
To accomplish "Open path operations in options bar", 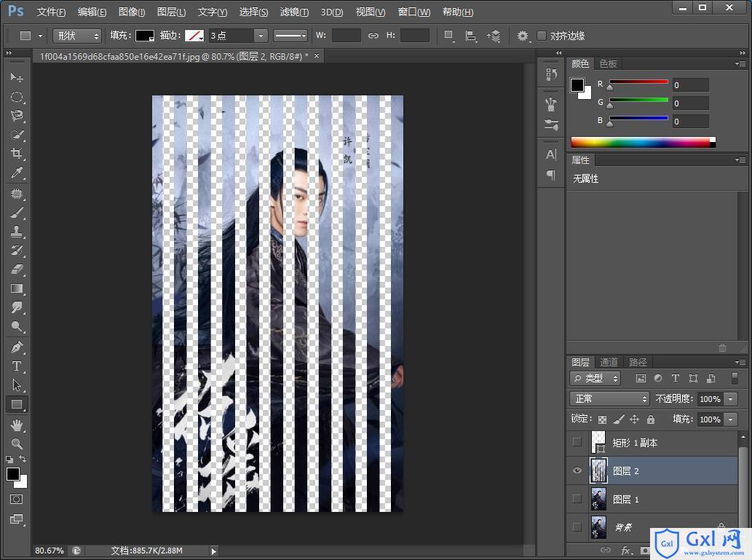I will click(449, 36).
